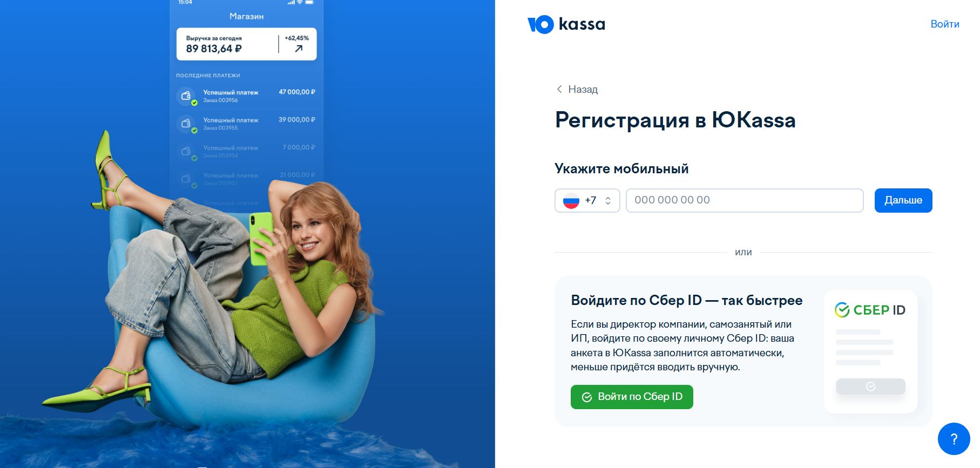The width and height of the screenshot is (980, 468).
Task: Open the help question mark button
Action: (x=954, y=439)
